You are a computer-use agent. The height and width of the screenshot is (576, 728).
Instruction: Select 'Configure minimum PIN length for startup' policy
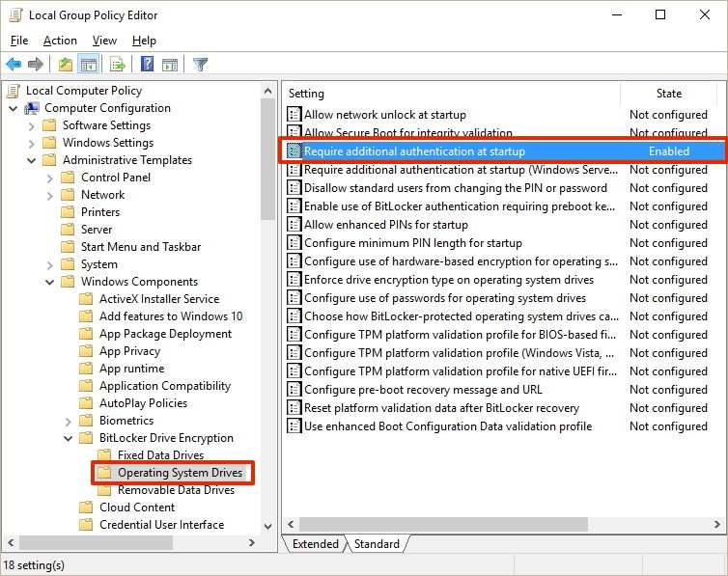(x=412, y=243)
